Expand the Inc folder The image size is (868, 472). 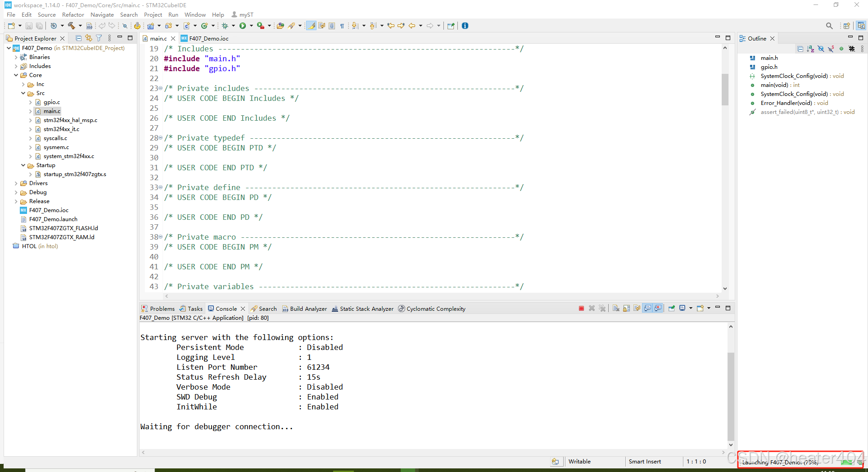pyautogui.click(x=23, y=84)
